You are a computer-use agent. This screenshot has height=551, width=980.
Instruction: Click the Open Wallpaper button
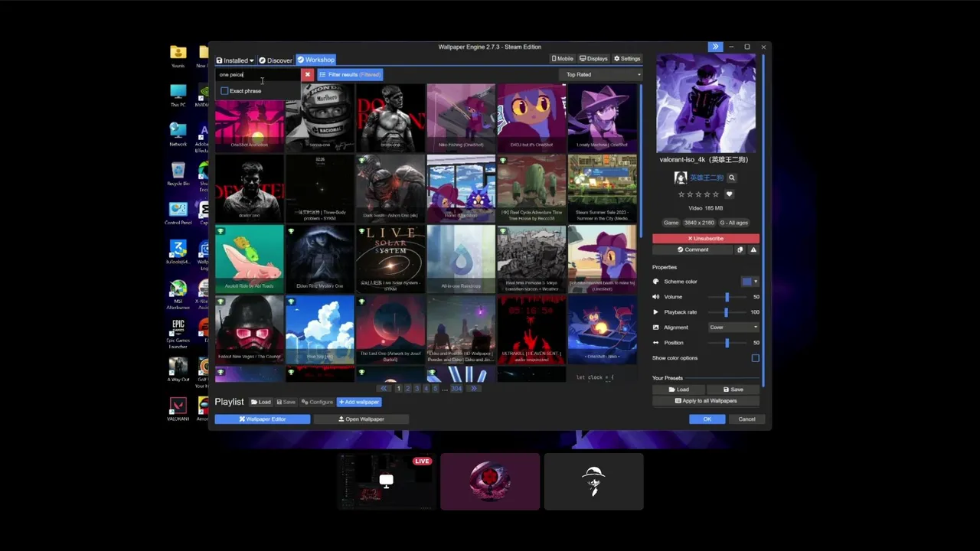pyautogui.click(x=361, y=419)
